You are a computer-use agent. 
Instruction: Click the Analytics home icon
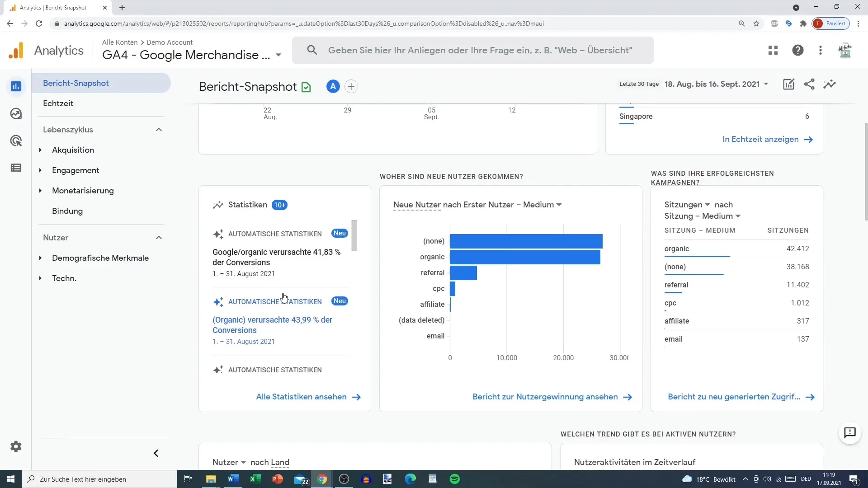click(16, 50)
